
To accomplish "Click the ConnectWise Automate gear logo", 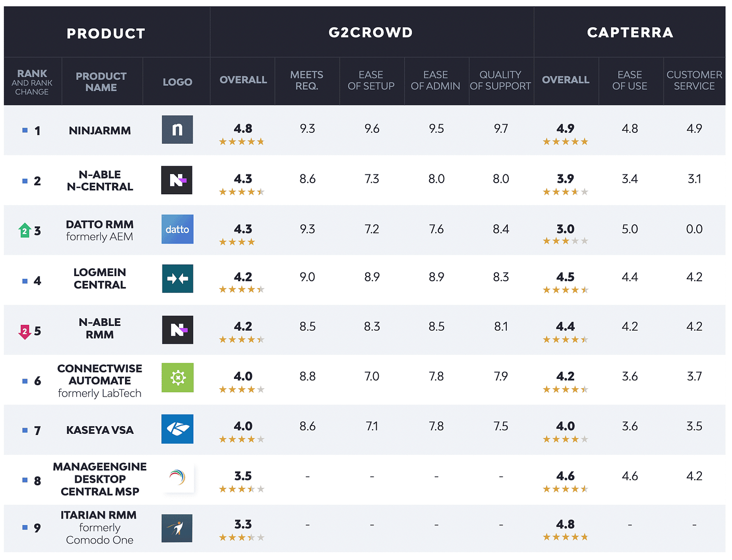I will (x=177, y=377).
